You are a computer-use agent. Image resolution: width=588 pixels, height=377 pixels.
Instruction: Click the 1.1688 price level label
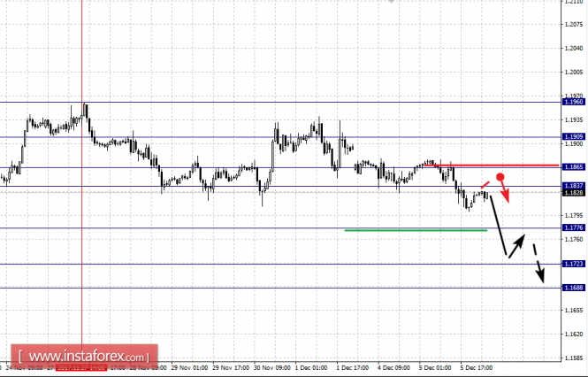click(x=574, y=288)
